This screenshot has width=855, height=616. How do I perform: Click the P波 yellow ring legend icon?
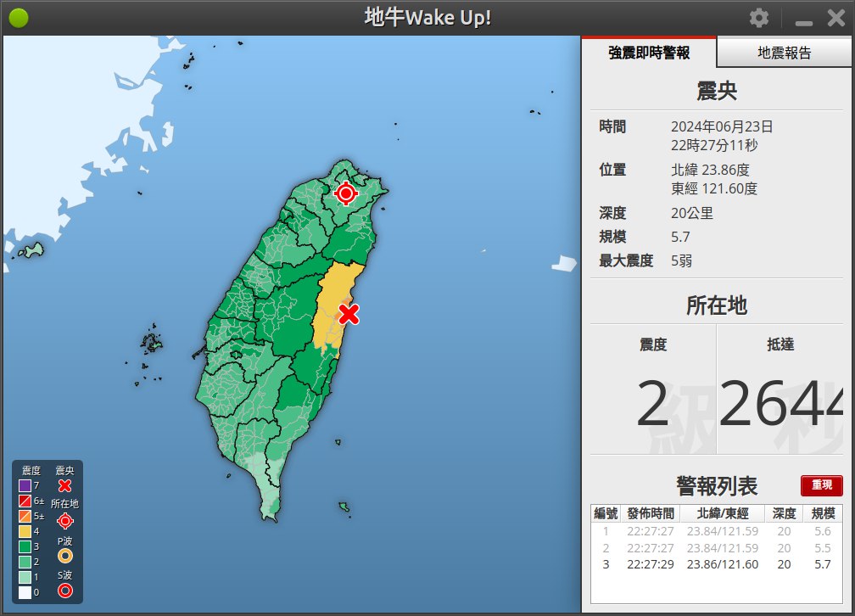[x=64, y=556]
